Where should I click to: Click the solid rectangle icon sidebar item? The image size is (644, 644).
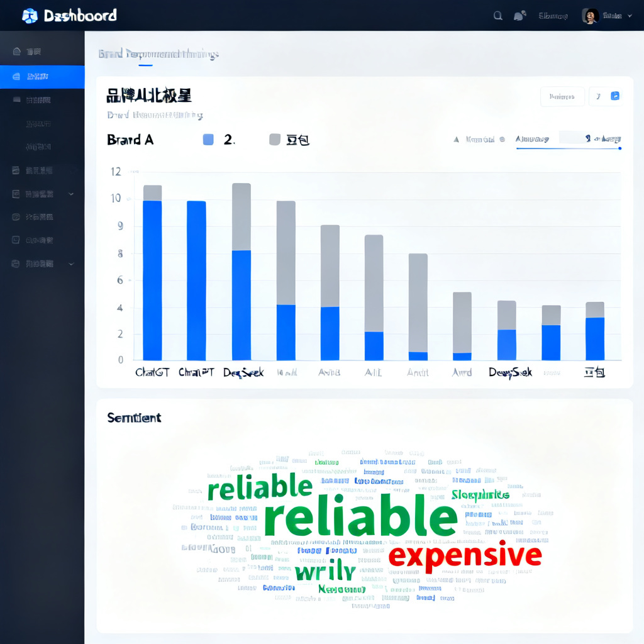(17, 99)
